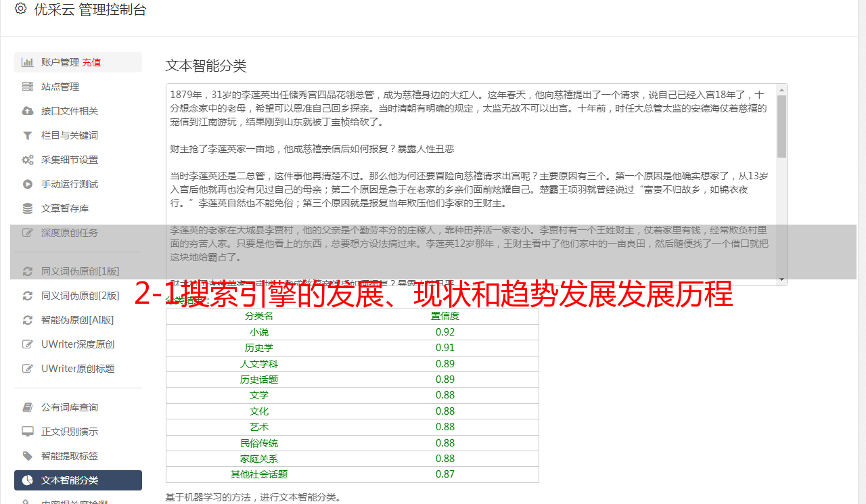Open 采集细节设置 settings
Image resolution: width=866 pixels, height=504 pixels.
click(78, 160)
